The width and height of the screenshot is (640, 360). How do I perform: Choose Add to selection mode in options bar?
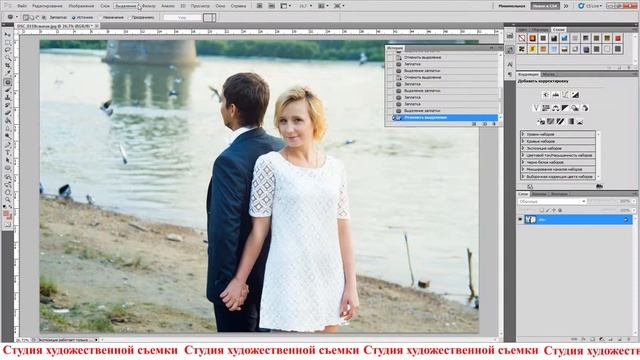(31, 18)
